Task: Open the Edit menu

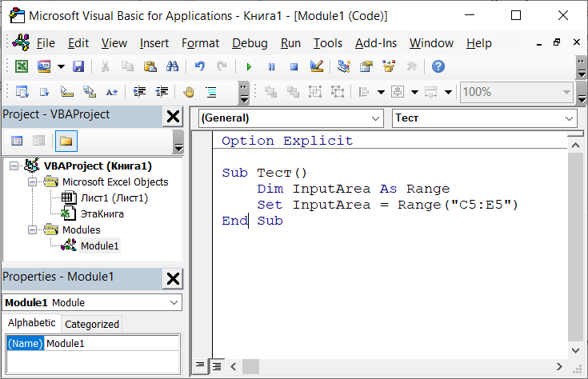Action: tap(78, 43)
